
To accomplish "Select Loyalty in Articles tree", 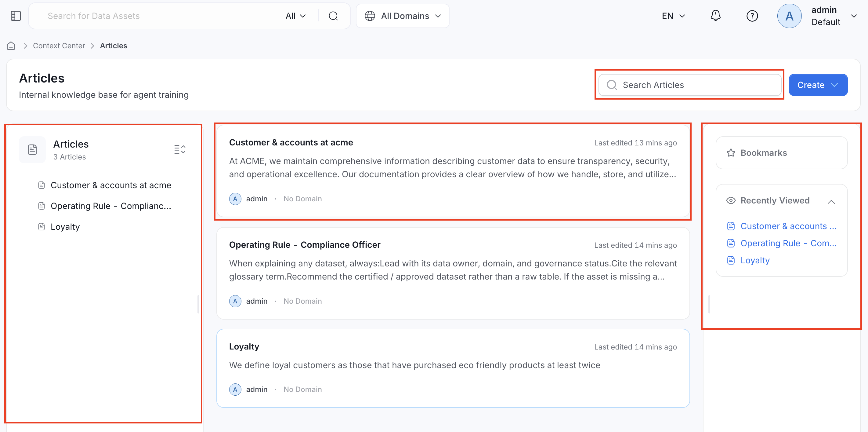I will [x=65, y=227].
